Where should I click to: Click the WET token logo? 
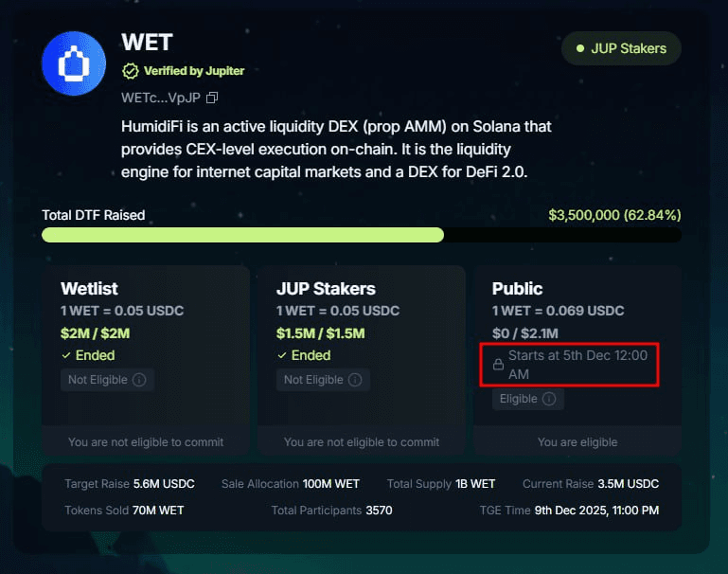pyautogui.click(x=74, y=63)
